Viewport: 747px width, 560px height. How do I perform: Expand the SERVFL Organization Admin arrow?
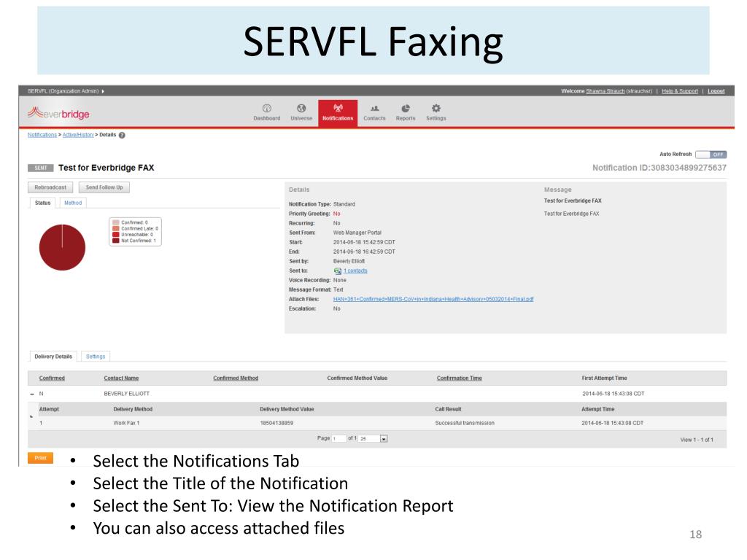point(103,91)
